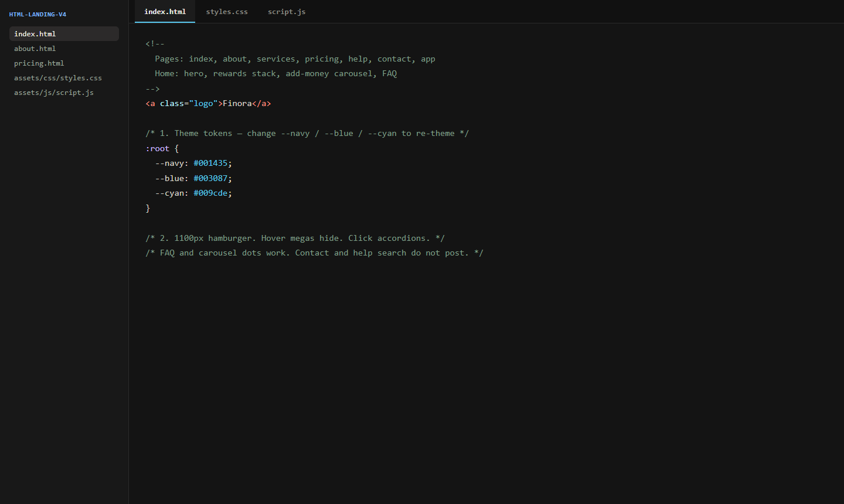Click the #009cde cyan color value
The width and height of the screenshot is (844, 504).
[210, 193]
